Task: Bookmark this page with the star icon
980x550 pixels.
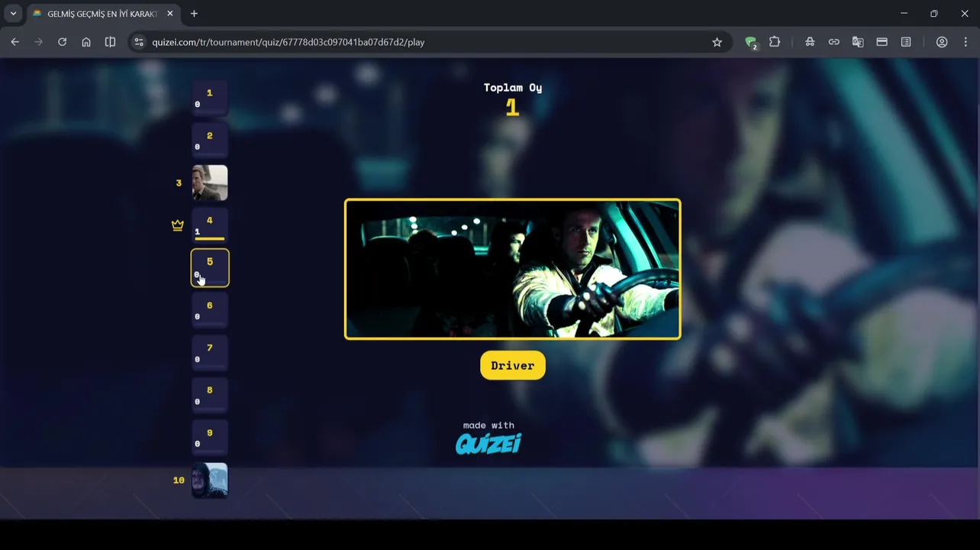Action: tap(717, 42)
